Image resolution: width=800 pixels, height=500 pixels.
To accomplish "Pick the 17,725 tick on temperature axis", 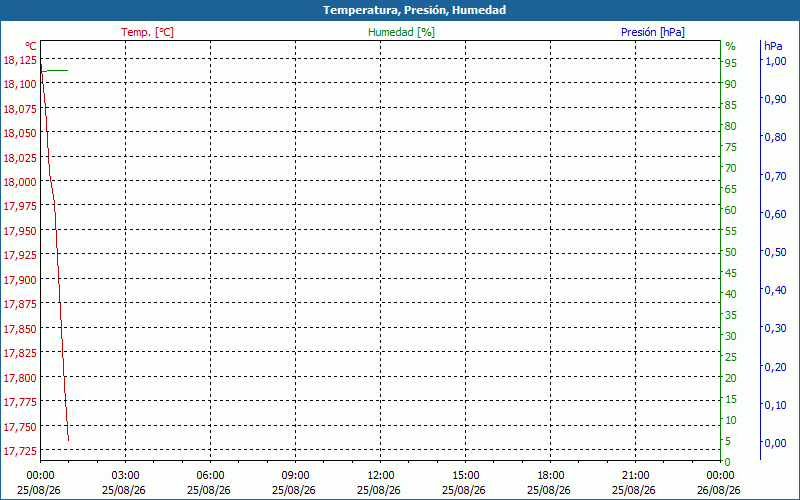I will pyautogui.click(x=20, y=451).
